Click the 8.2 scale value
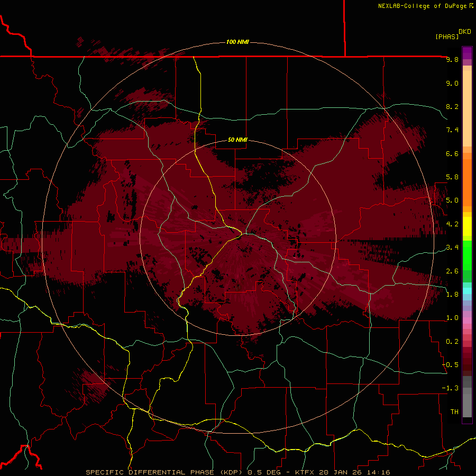 (x=452, y=106)
